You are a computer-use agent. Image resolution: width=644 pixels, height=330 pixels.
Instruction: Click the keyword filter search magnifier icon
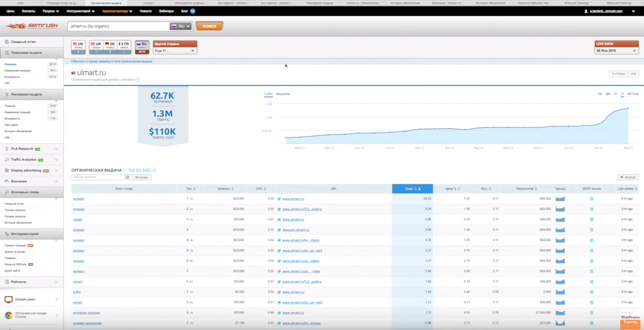click(127, 177)
